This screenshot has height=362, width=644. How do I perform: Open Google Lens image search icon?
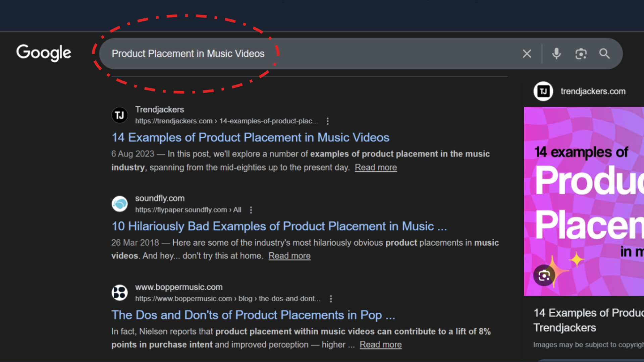[x=581, y=54]
